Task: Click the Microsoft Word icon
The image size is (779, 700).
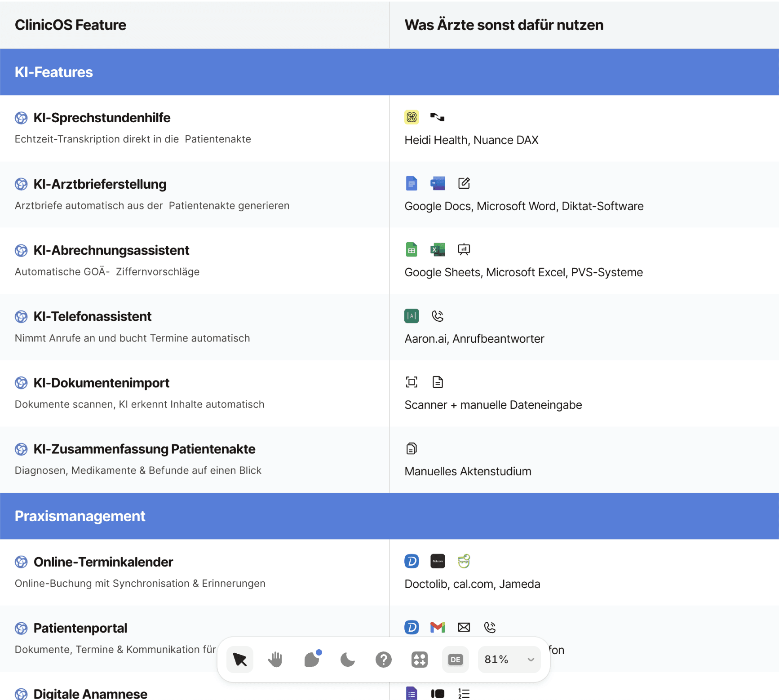Action: coord(438,183)
